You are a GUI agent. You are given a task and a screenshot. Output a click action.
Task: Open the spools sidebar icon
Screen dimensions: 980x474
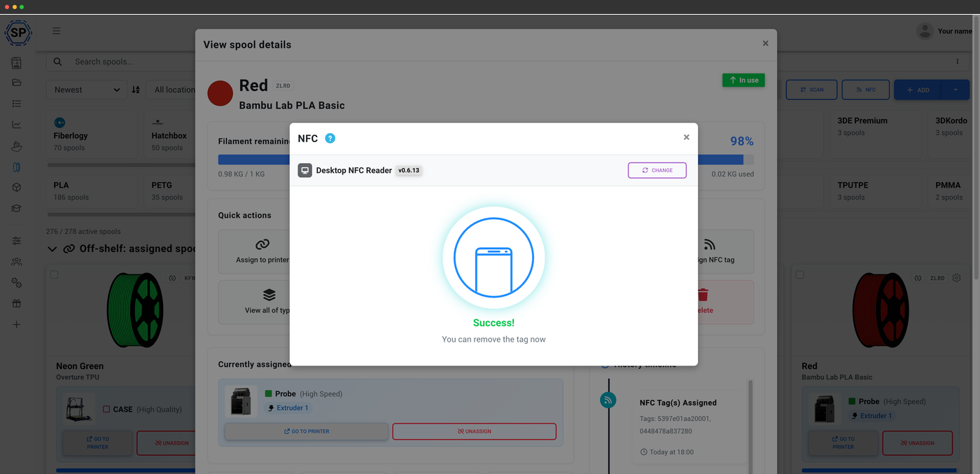point(16,167)
